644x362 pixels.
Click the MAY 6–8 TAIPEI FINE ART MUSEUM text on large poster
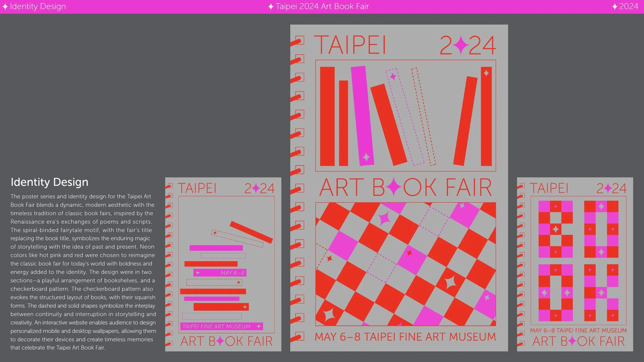click(x=405, y=337)
